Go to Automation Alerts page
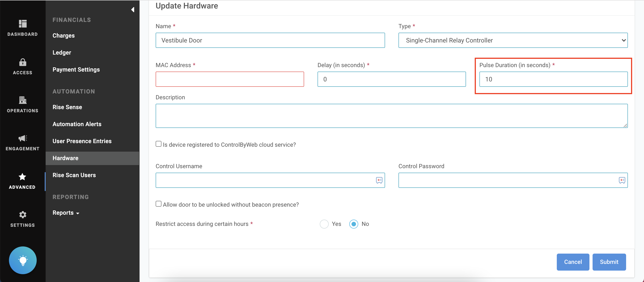Screen dimensions: 644x282 click(77, 124)
